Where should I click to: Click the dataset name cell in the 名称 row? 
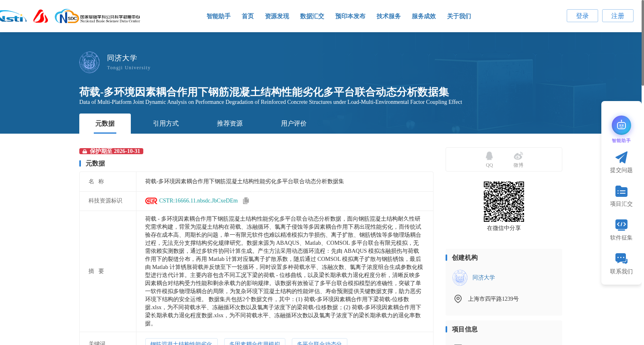[x=285, y=182]
